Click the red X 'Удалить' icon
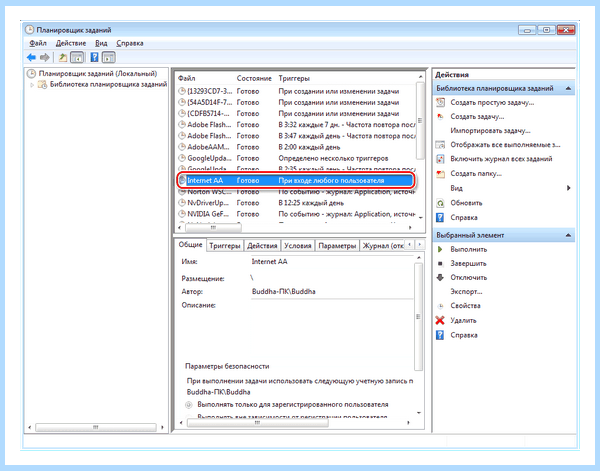The width and height of the screenshot is (600, 471). pos(440,320)
